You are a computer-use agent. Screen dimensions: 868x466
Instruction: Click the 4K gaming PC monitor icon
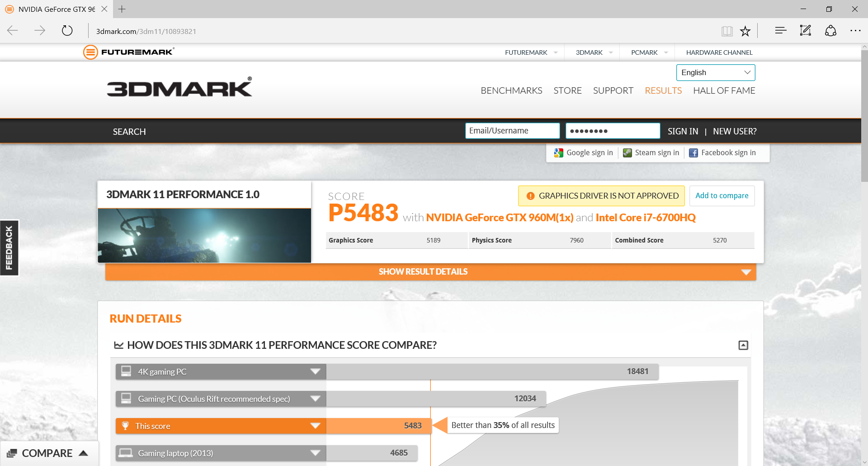126,371
